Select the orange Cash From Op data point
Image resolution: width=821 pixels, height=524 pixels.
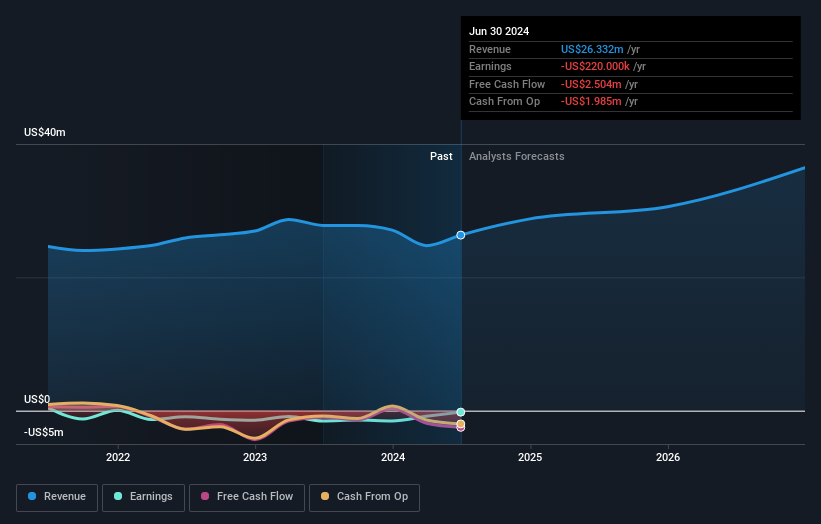461,424
